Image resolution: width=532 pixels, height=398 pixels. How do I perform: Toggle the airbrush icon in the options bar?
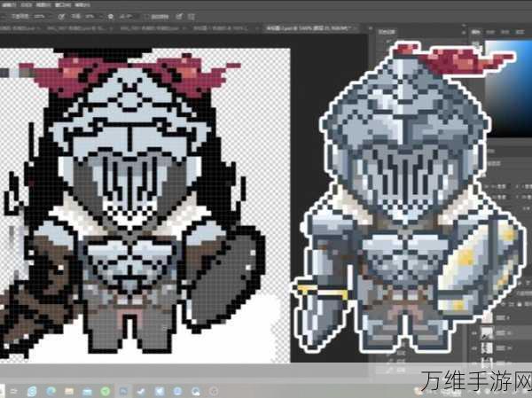point(110,16)
